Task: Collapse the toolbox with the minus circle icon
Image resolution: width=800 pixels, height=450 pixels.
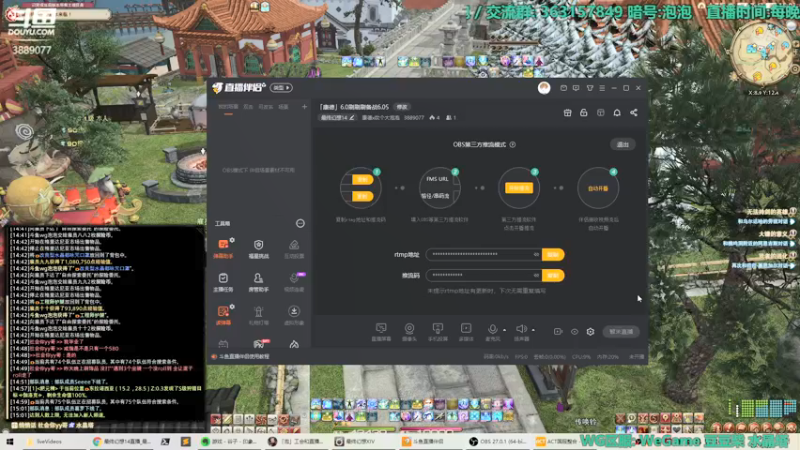Action: [300, 223]
